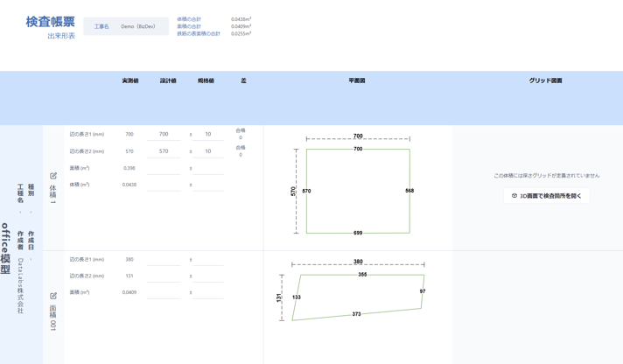623x364 pixels.
Task: Click the eye icon in 3D画面 button
Action: click(514, 196)
